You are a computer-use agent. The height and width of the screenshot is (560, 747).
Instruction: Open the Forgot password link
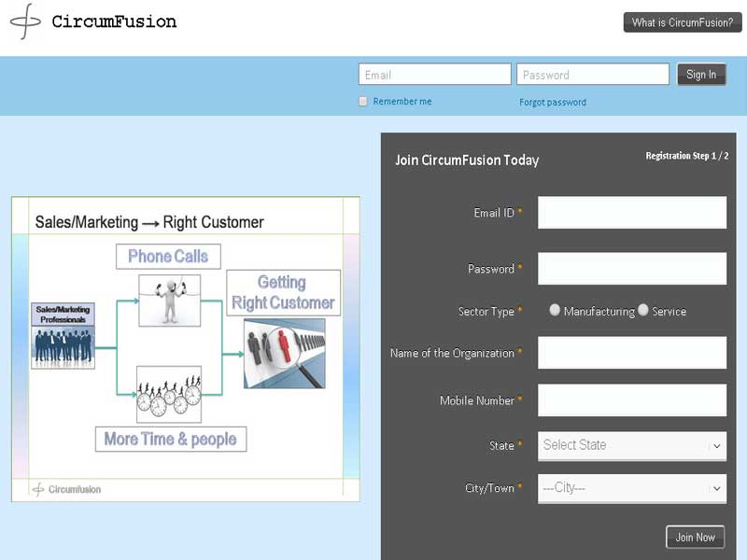coord(553,102)
